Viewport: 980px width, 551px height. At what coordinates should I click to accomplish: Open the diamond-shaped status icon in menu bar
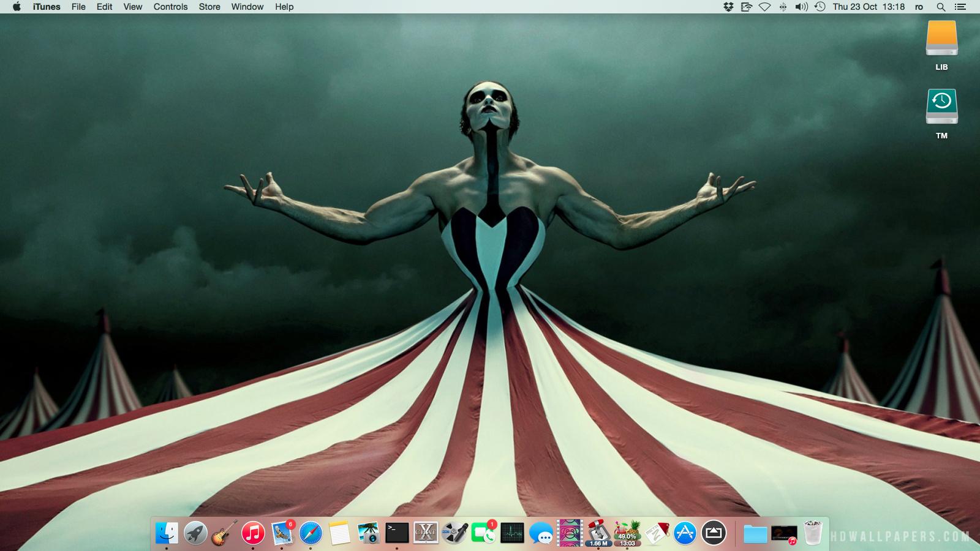[x=764, y=7]
